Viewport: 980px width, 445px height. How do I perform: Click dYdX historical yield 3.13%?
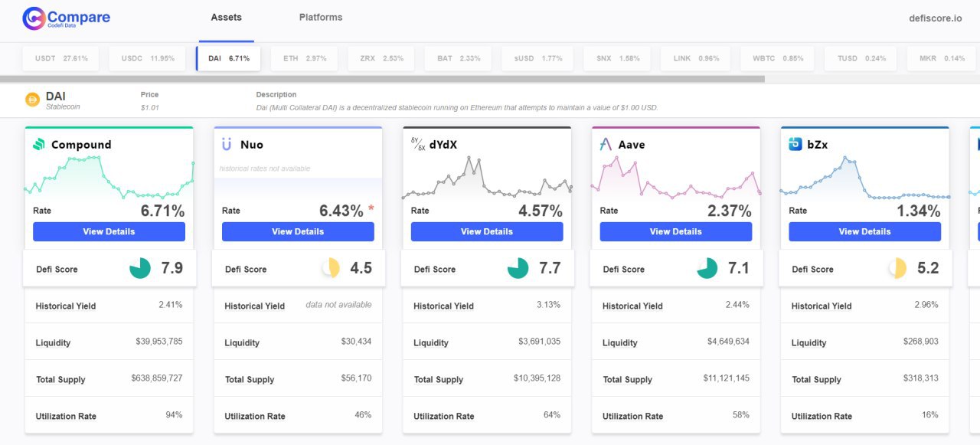(x=549, y=305)
